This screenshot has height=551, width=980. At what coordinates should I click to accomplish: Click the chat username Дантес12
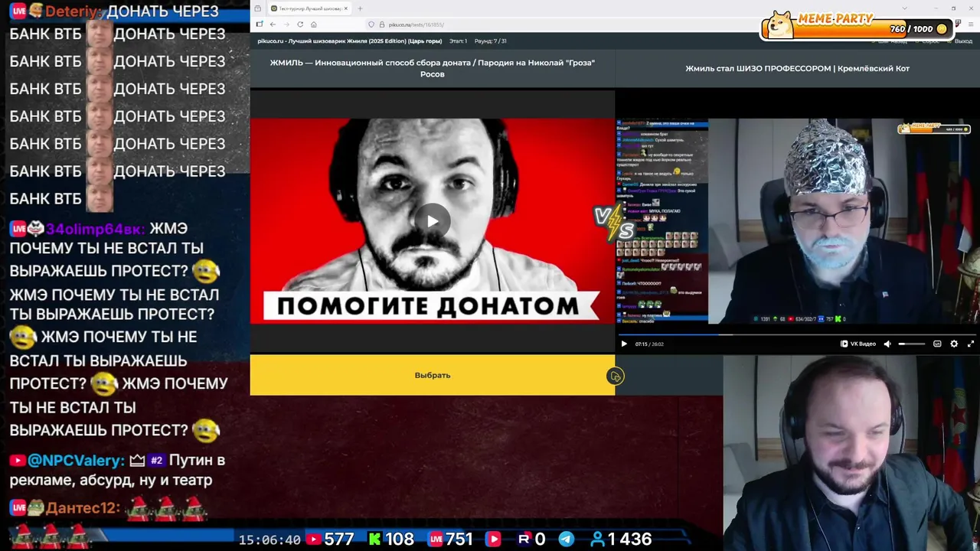[83, 507]
